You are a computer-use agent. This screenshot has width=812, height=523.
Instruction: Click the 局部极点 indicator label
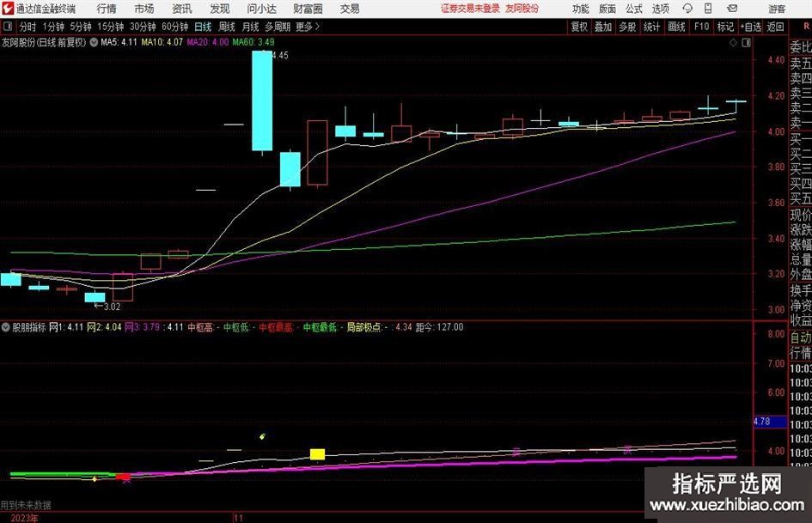[364, 327]
